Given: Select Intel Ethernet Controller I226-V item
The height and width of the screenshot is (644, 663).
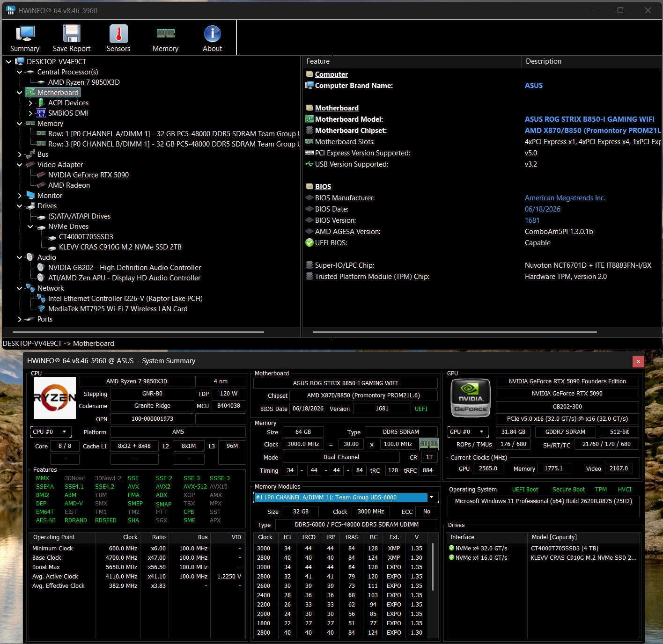Looking at the screenshot, I should click(x=125, y=298).
